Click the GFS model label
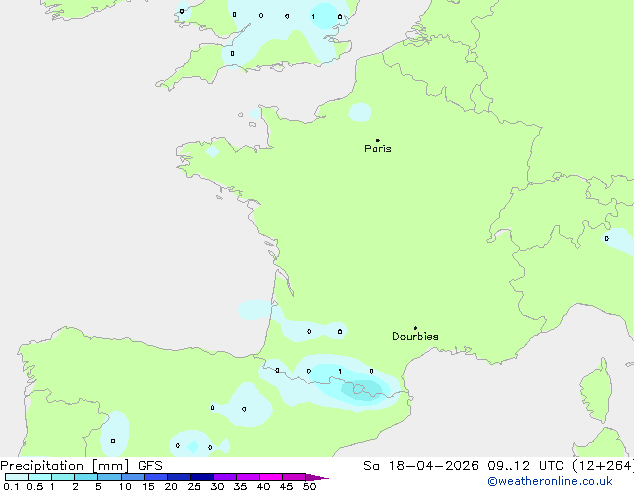This screenshot has width=634, height=490. pyautogui.click(x=150, y=466)
